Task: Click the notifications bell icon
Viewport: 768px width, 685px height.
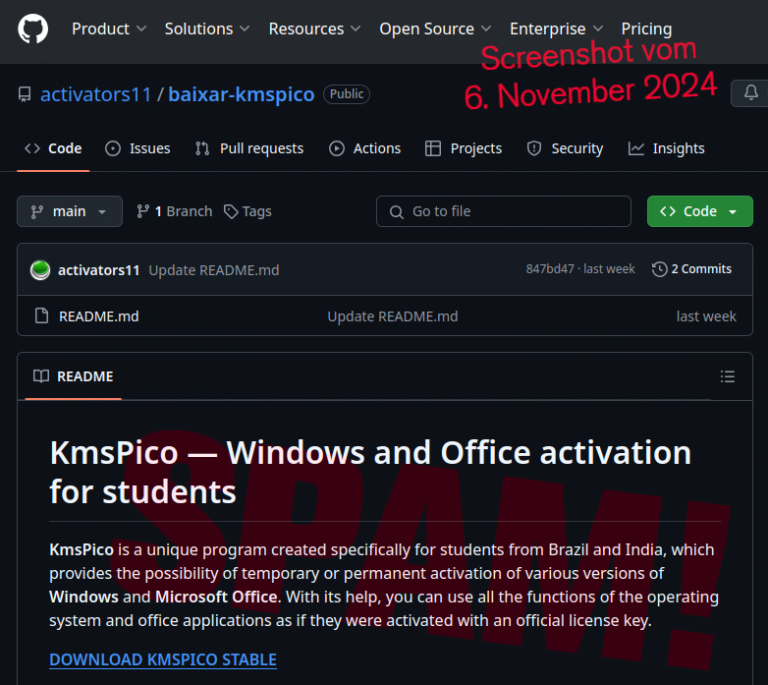Action: [750, 92]
